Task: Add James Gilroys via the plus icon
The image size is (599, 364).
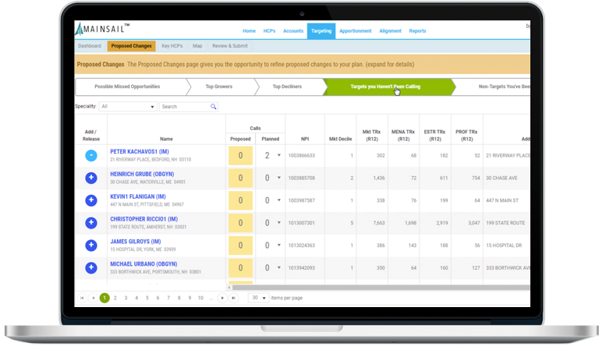Action: pos(91,246)
